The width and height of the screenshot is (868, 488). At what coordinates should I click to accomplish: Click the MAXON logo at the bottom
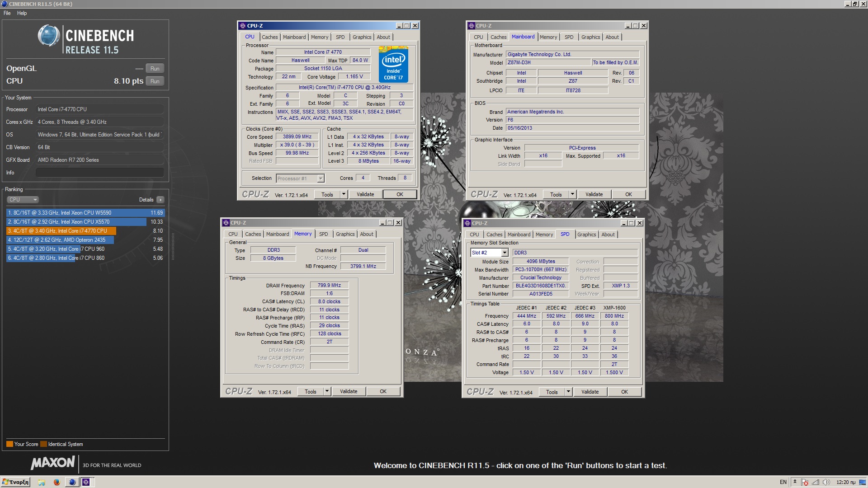53,463
